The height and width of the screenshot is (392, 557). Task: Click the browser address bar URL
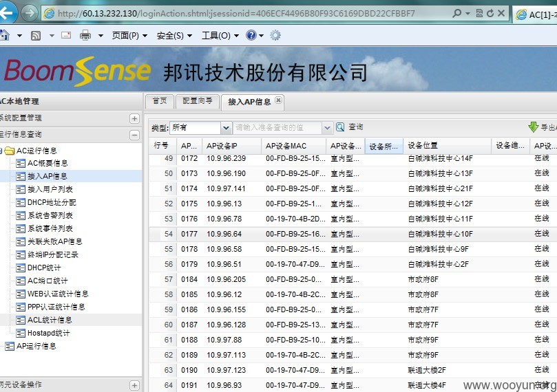coord(236,14)
